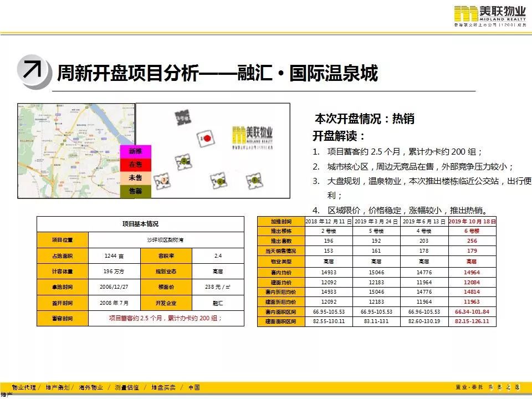
Task: Click the title 周新开盘项目分析——融汇·国际温泉城
Action: click(x=217, y=73)
